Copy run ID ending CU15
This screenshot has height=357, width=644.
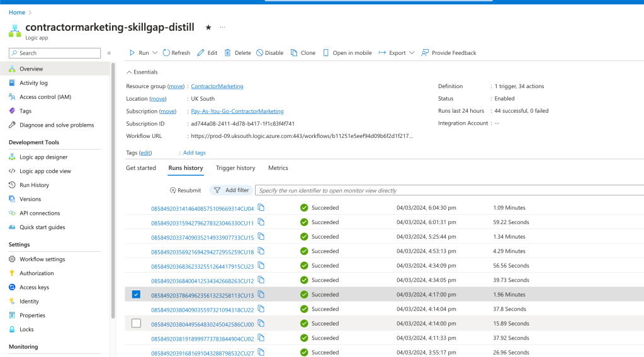pos(261,236)
